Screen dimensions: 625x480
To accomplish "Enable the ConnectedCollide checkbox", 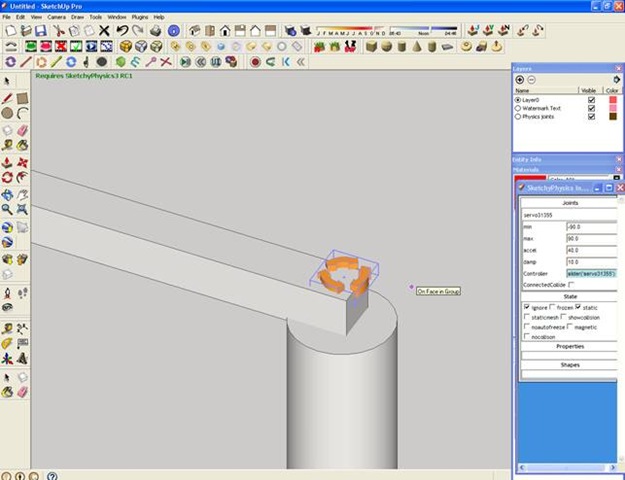I will (x=569, y=285).
